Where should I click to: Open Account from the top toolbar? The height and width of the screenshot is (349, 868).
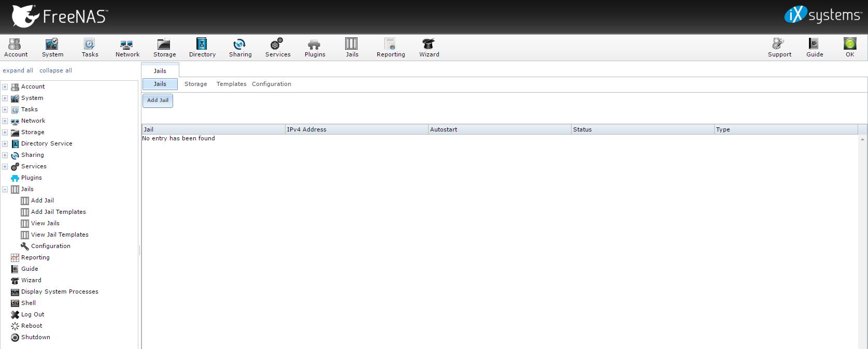(16, 48)
